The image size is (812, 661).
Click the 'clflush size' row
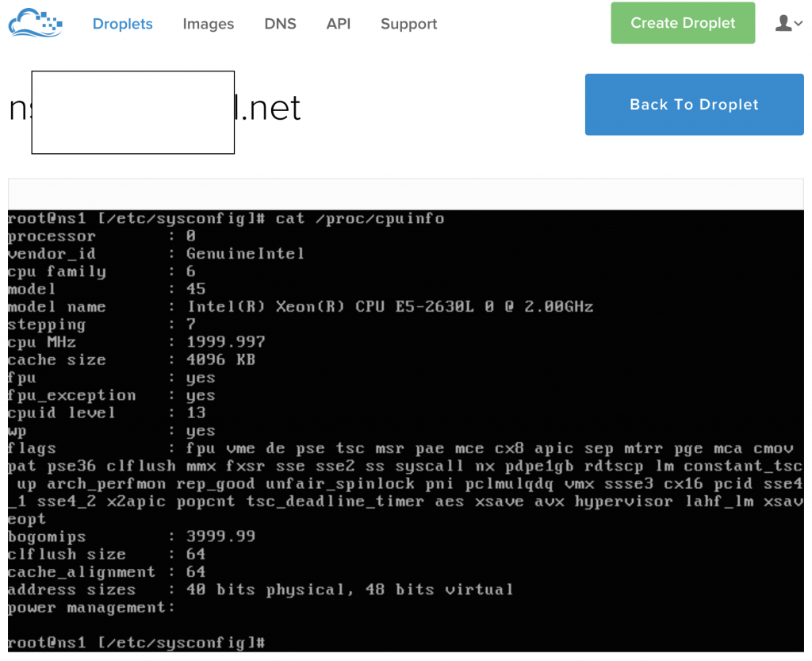(107, 555)
